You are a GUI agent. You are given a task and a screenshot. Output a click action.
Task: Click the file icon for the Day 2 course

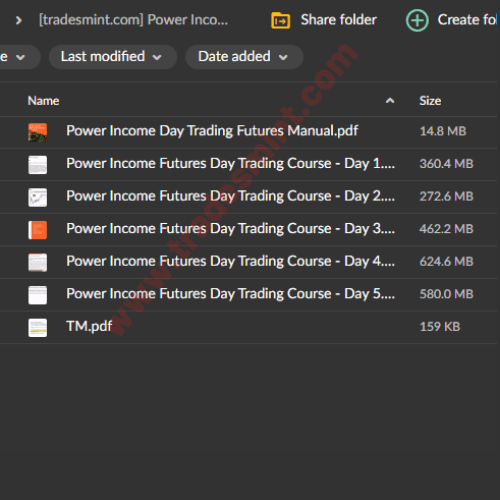(37, 197)
